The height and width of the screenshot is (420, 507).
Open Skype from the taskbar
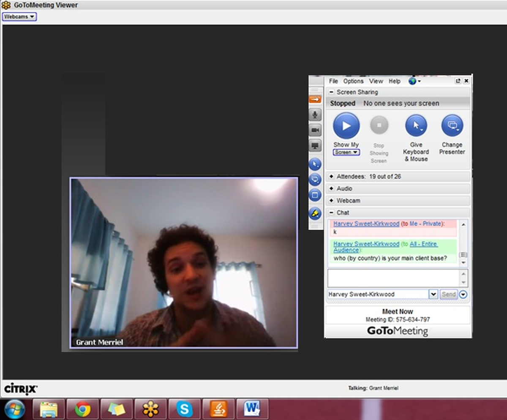[184, 409]
